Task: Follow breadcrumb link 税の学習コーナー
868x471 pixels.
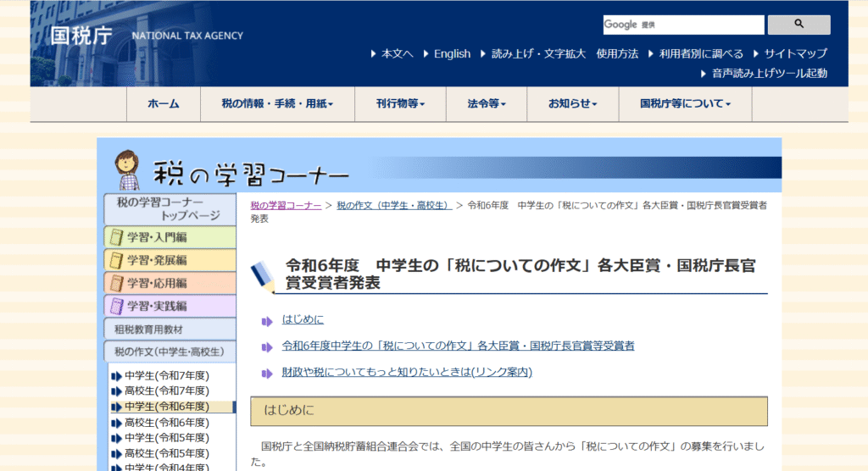Action: (x=286, y=205)
